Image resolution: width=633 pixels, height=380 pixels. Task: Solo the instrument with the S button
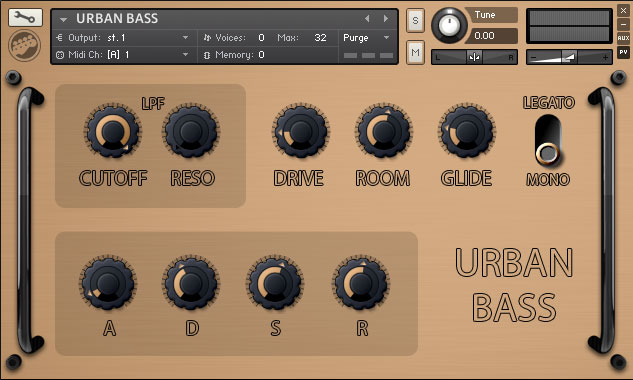point(415,20)
